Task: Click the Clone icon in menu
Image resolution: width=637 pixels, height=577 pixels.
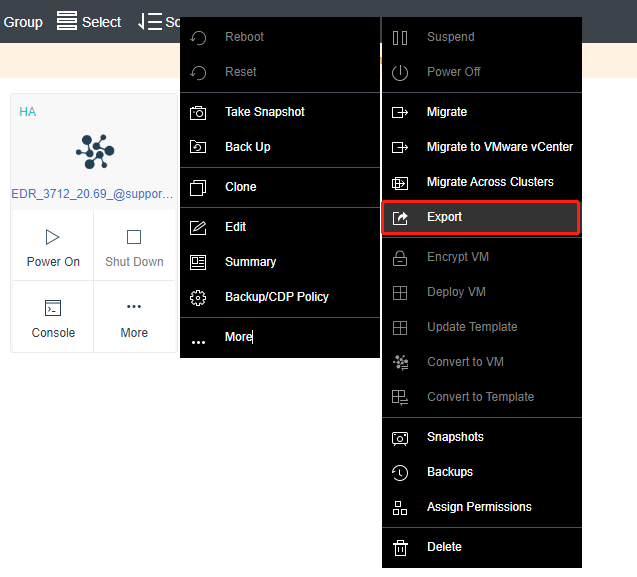Action: tap(198, 188)
